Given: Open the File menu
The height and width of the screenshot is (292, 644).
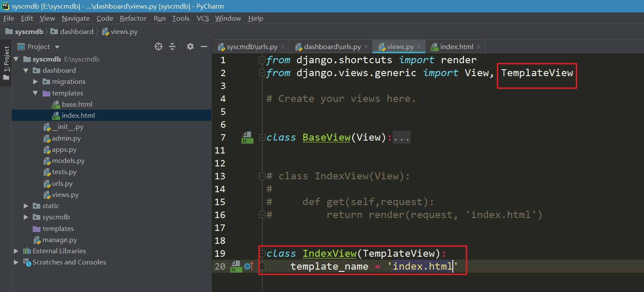Looking at the screenshot, I should [9, 18].
